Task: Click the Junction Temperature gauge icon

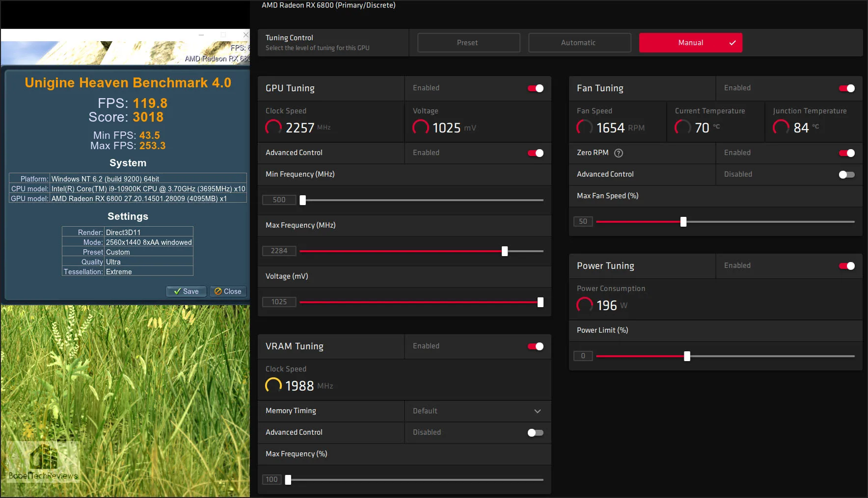Action: coord(781,128)
